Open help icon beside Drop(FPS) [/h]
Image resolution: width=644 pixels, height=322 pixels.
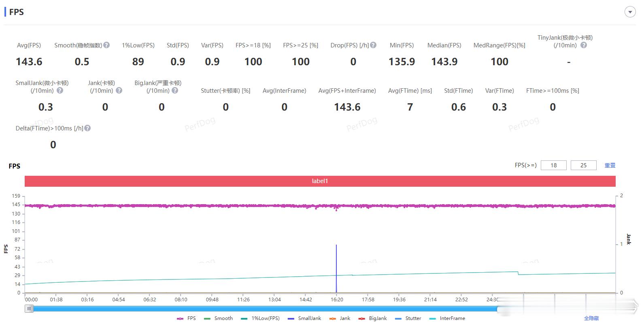373,45
